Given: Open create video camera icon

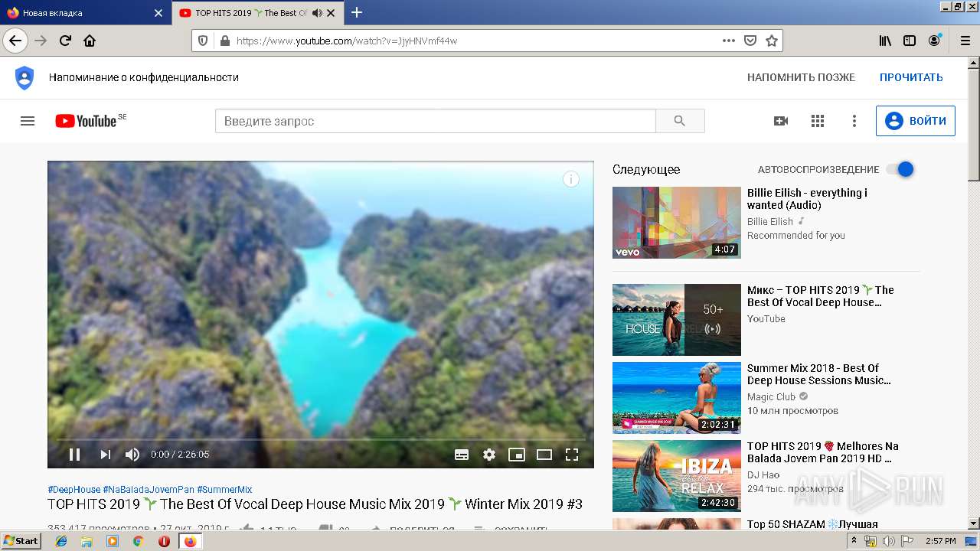Looking at the screenshot, I should 781,121.
